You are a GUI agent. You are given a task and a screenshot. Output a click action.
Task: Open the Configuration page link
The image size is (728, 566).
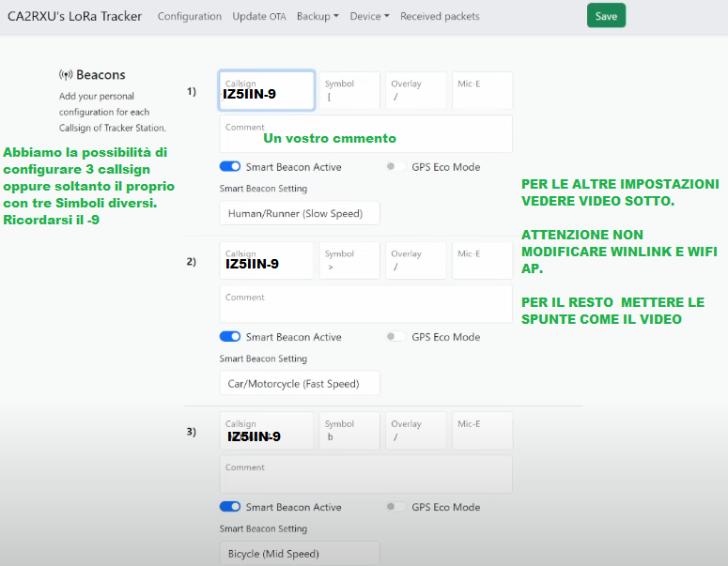click(x=190, y=16)
